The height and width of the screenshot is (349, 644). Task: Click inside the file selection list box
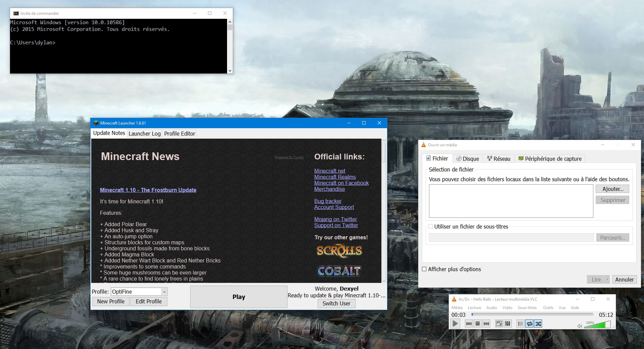tap(511, 201)
